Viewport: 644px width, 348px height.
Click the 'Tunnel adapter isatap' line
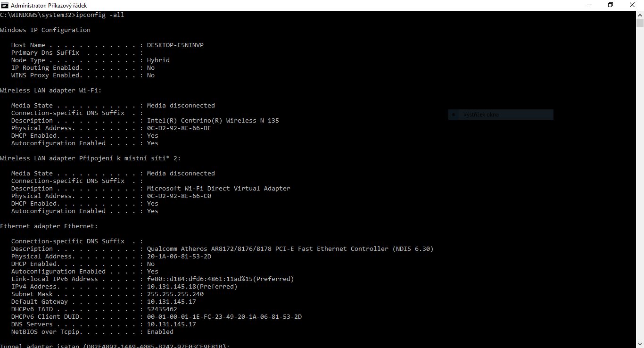click(x=115, y=346)
